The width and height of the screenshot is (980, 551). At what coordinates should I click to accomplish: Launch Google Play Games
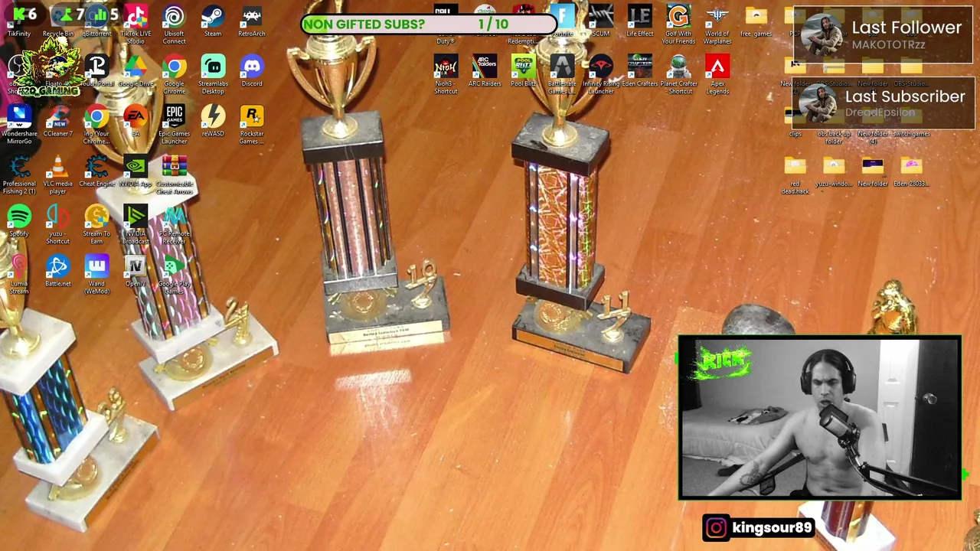point(174,274)
